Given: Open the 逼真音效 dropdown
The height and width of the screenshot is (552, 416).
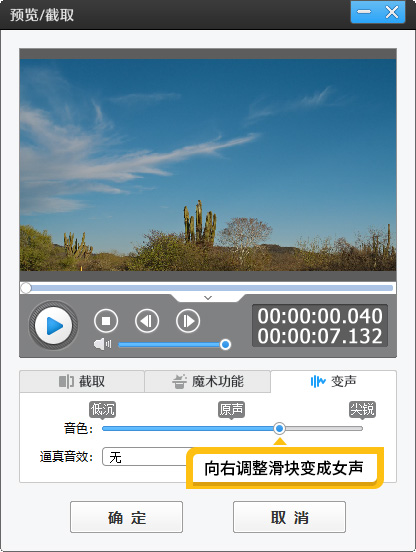Looking at the screenshot, I should pyautogui.click(x=144, y=457).
